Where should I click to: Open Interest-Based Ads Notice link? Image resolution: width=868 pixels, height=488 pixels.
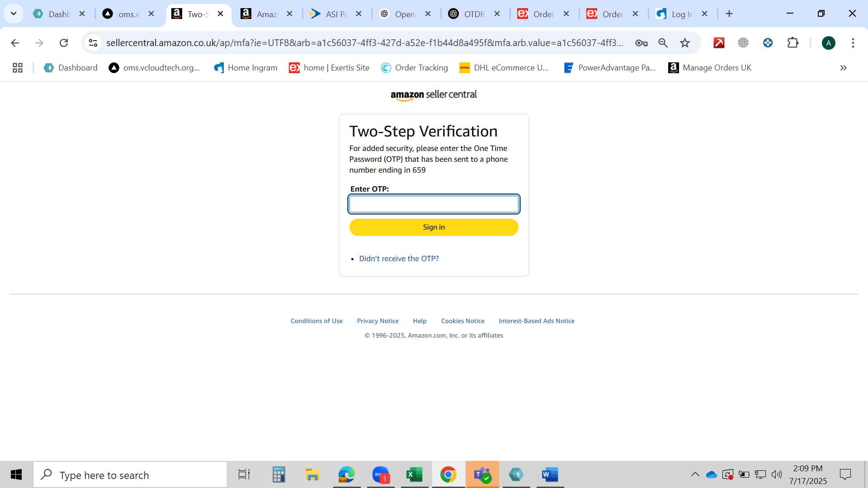tap(537, 321)
